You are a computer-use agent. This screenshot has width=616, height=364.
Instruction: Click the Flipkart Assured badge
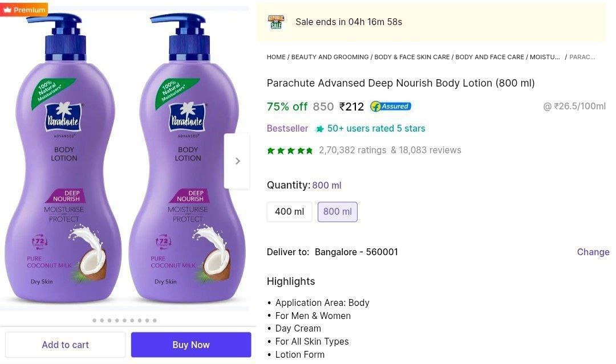click(391, 107)
